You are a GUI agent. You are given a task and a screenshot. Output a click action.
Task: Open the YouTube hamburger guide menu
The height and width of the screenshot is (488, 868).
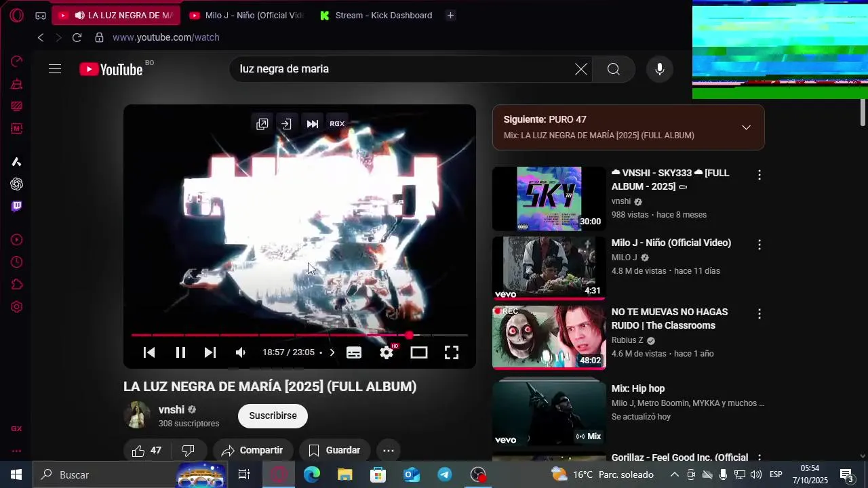(x=55, y=69)
